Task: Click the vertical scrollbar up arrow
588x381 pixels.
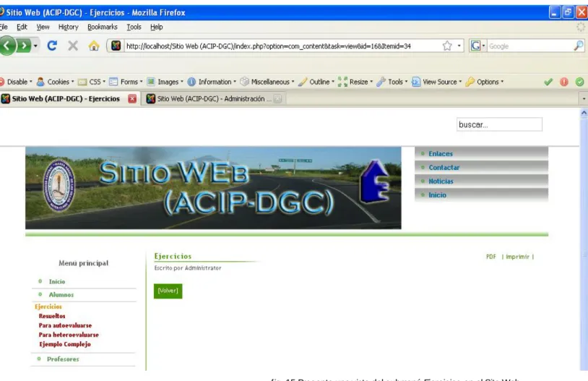Action: (x=584, y=113)
